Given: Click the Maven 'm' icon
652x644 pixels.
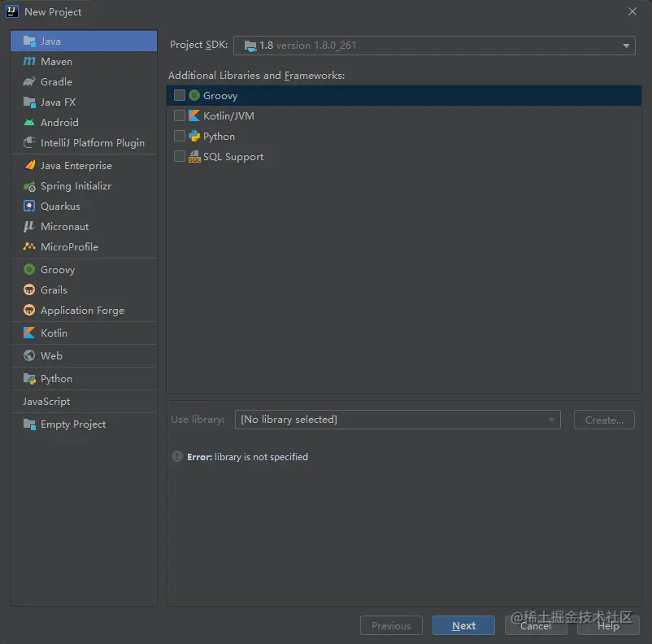Looking at the screenshot, I should tap(29, 61).
